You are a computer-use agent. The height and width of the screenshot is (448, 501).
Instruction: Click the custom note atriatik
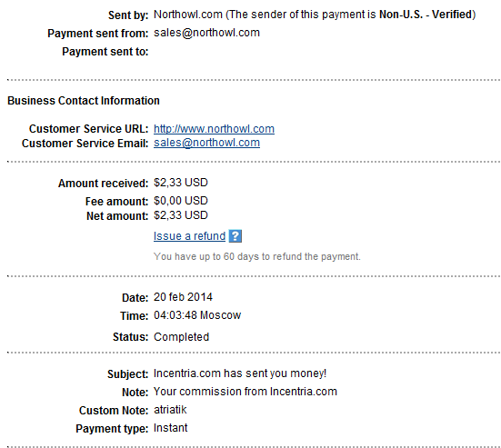click(170, 410)
